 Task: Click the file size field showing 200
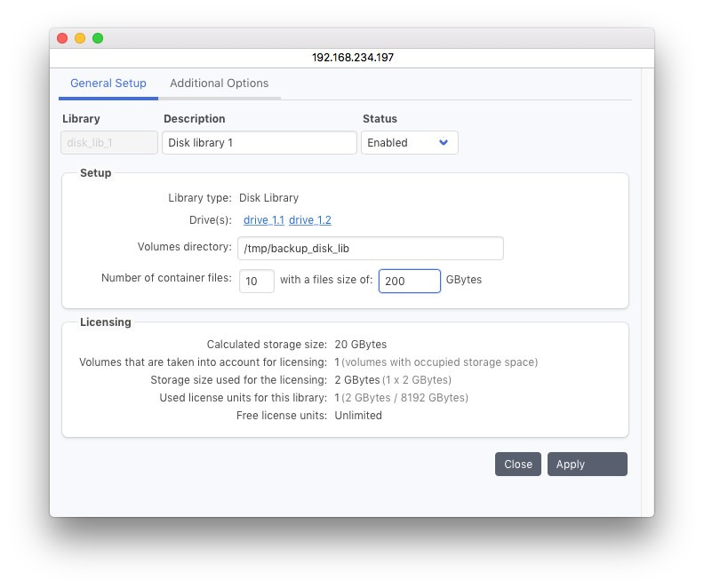click(409, 281)
